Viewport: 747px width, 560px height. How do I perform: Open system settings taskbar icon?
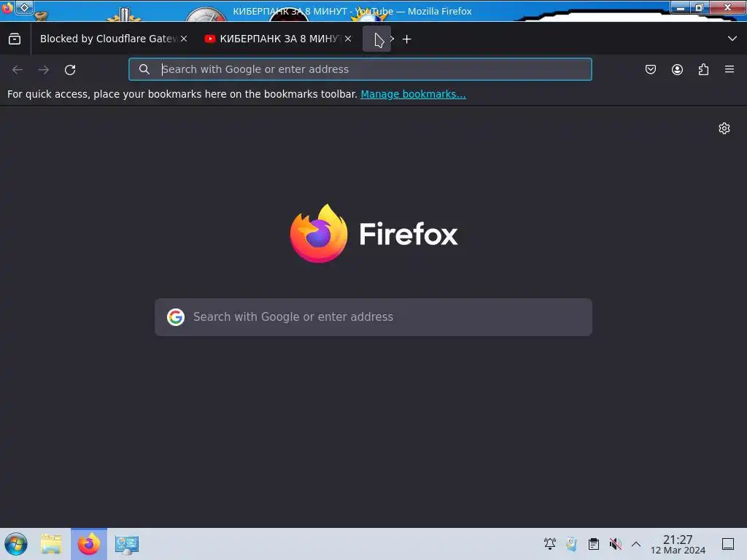(127, 544)
